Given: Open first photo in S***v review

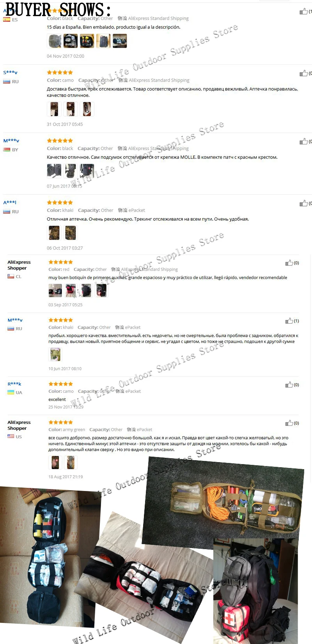Looking at the screenshot, I should (x=54, y=109).
